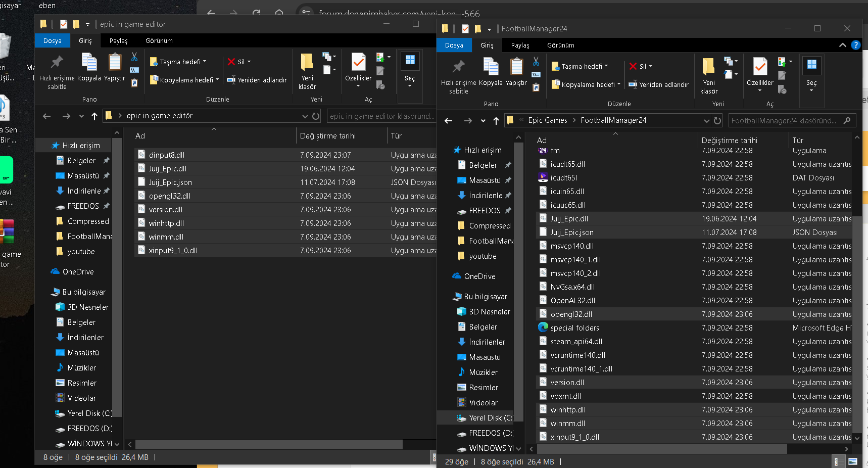
Task: Click Yeniden adlandır in FootballManager24 window
Action: coord(658,84)
